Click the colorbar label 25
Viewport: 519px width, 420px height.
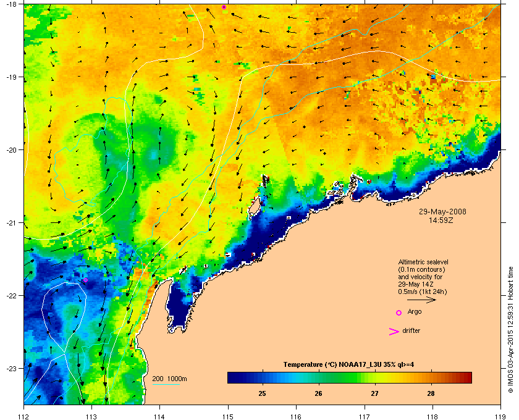pos(262,393)
